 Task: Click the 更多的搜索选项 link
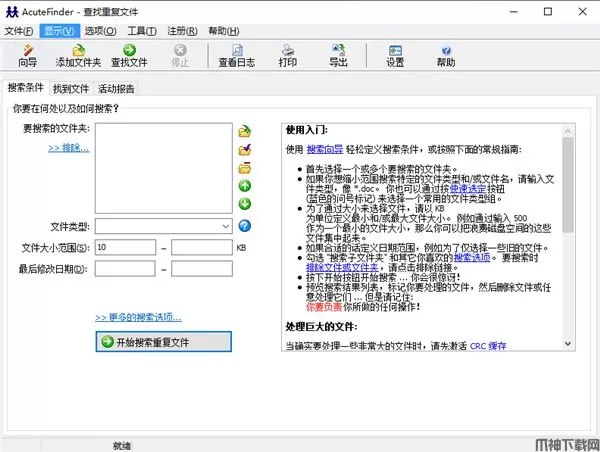click(x=138, y=317)
